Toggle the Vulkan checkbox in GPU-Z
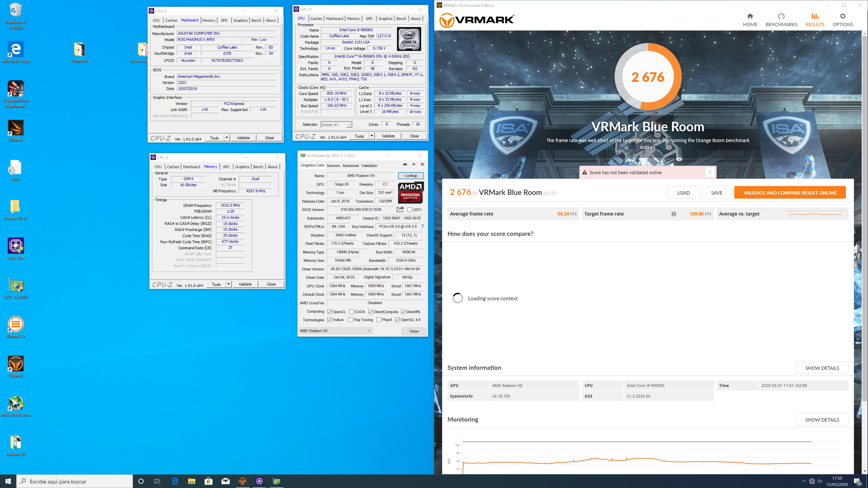The height and width of the screenshot is (488, 868). click(x=330, y=320)
